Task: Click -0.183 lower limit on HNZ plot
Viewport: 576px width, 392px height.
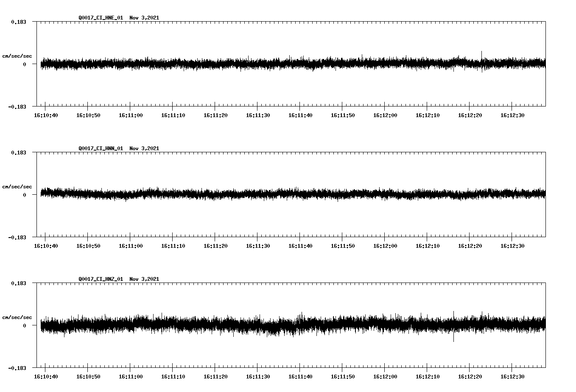Action: pos(17,368)
